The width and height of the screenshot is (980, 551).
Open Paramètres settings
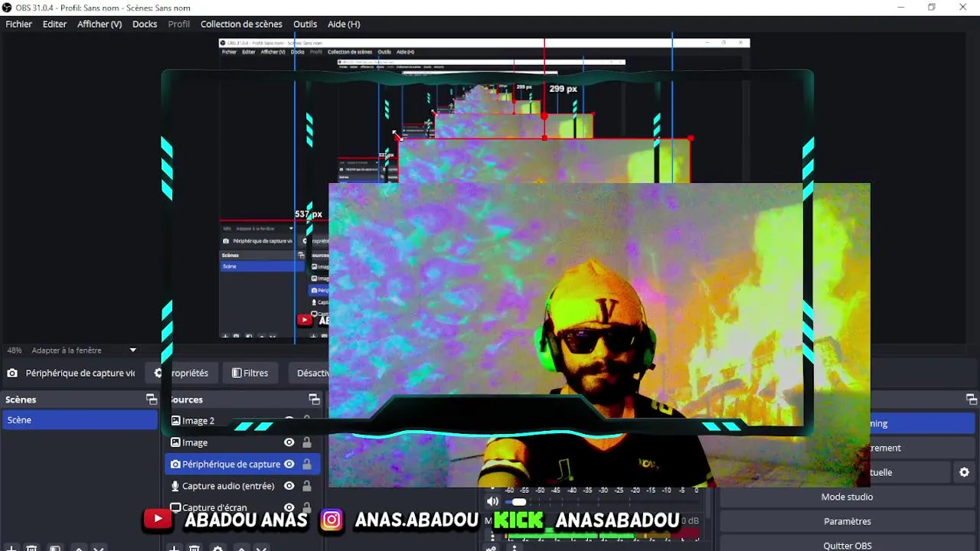(848, 521)
